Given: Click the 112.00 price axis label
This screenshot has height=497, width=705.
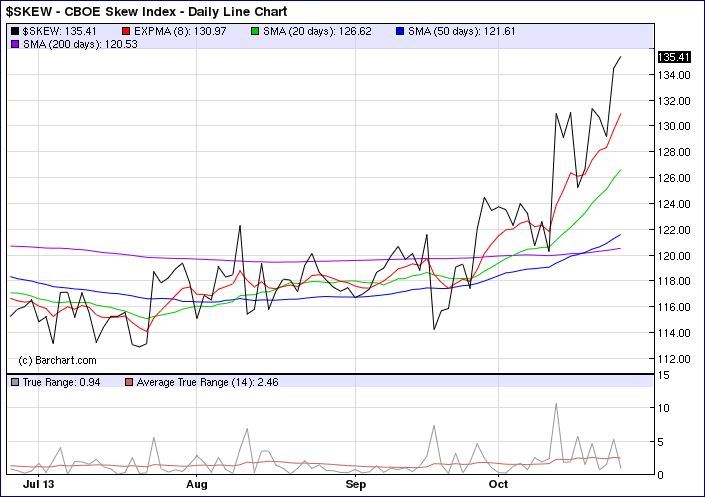Looking at the screenshot, I should pos(674,359).
